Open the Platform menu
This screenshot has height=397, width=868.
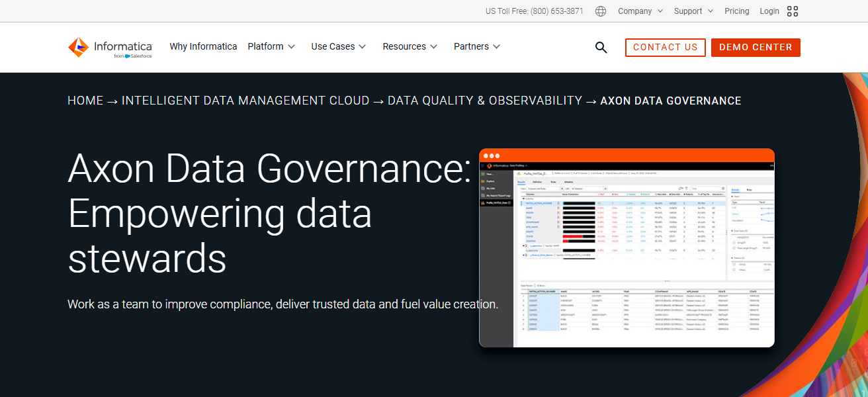[x=271, y=47]
